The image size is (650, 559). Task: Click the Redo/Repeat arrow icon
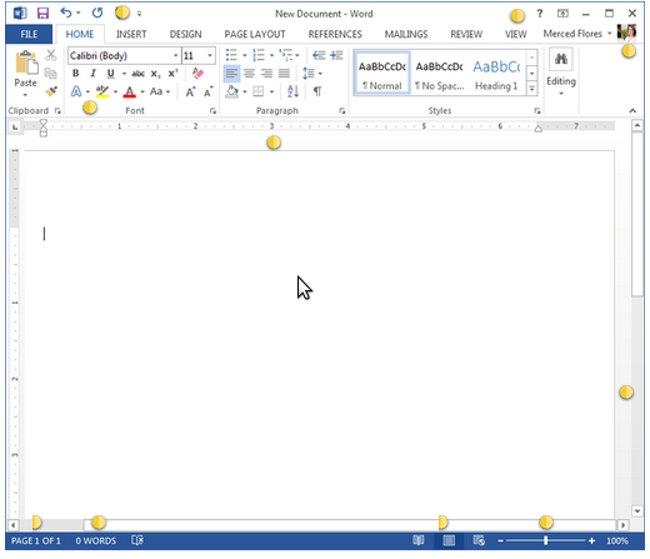97,13
